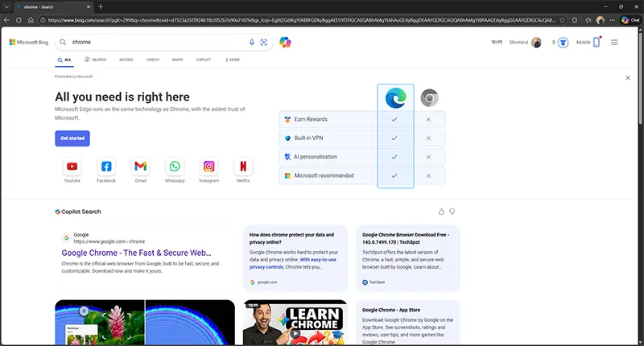View site information via the lock icon
644x346 pixels.
click(43, 19)
